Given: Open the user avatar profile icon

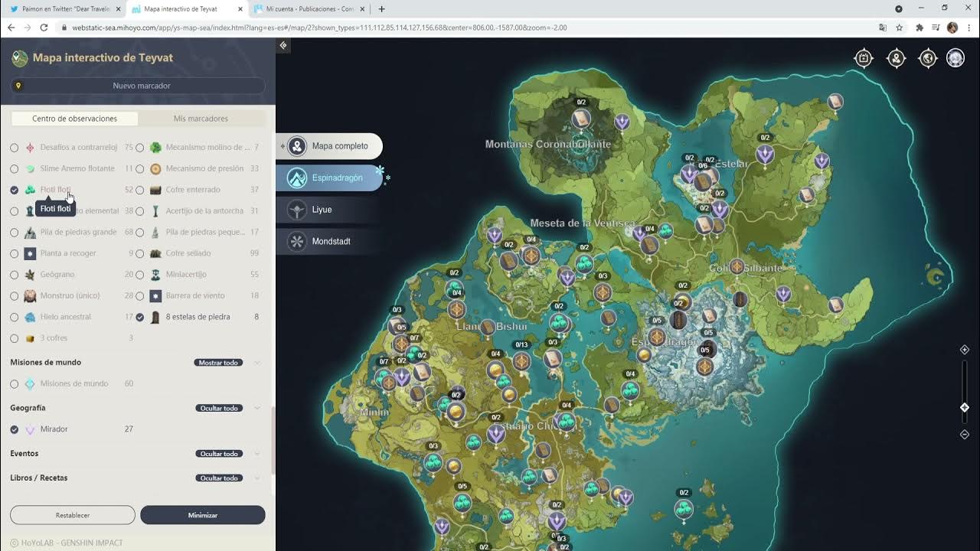Looking at the screenshot, I should [x=955, y=58].
